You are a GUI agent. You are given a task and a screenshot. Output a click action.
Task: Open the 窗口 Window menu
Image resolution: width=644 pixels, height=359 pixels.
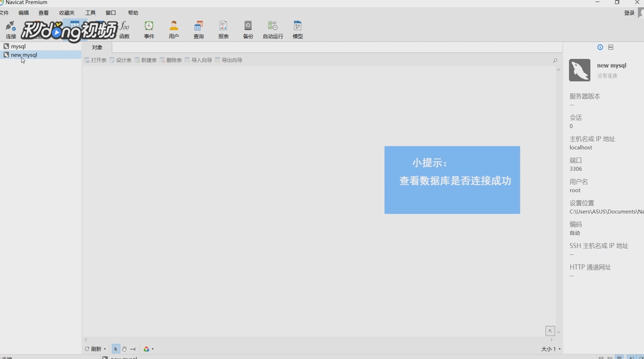[110, 13]
